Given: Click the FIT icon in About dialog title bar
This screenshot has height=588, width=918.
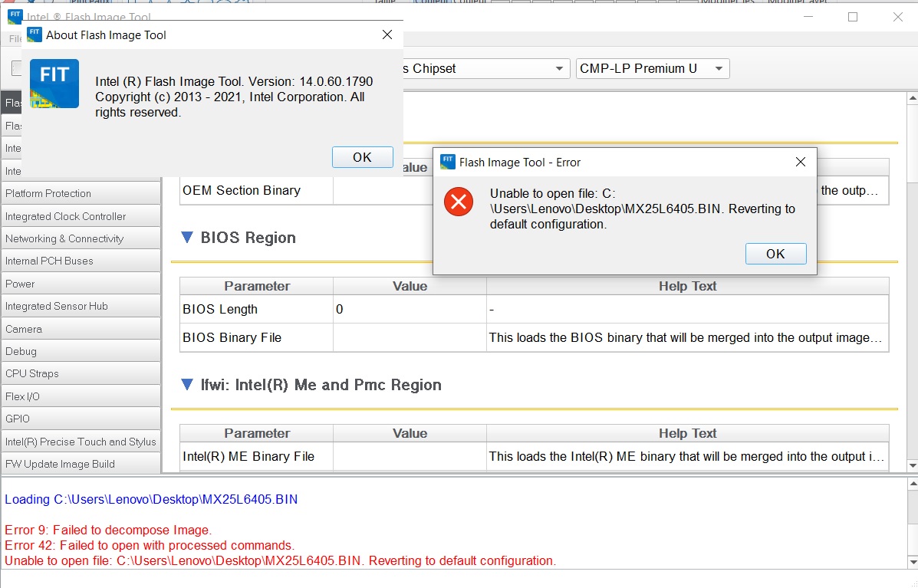Looking at the screenshot, I should pos(35,34).
